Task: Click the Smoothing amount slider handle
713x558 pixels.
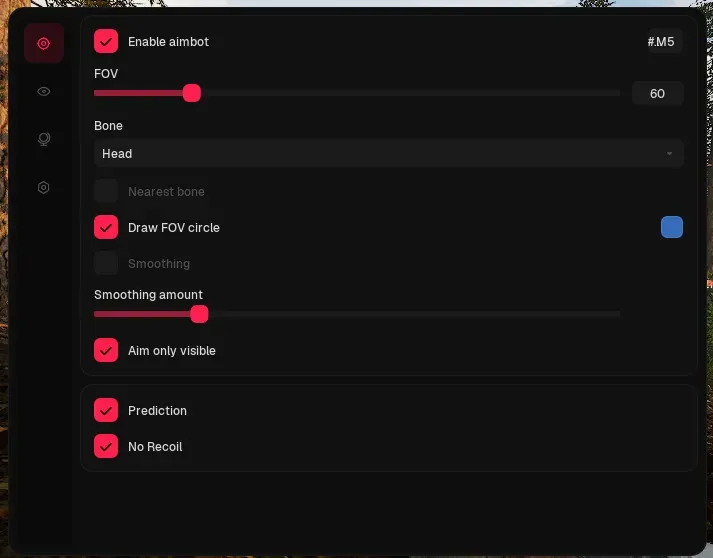Action: pos(199,314)
